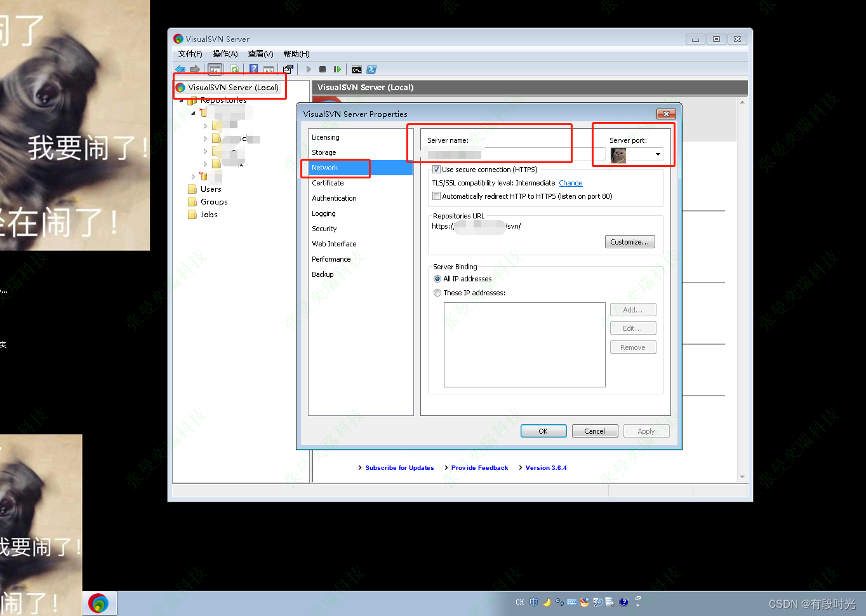Click the Start service play icon

pos(309,69)
